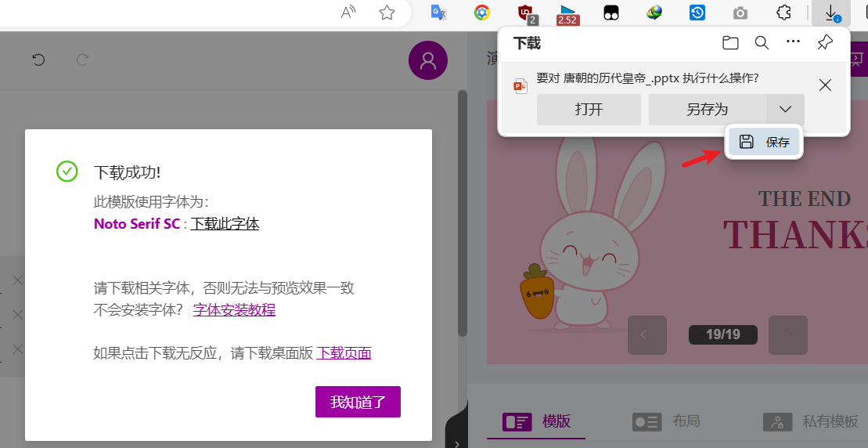
Task: Pin the downloads panel
Action: coord(825,42)
